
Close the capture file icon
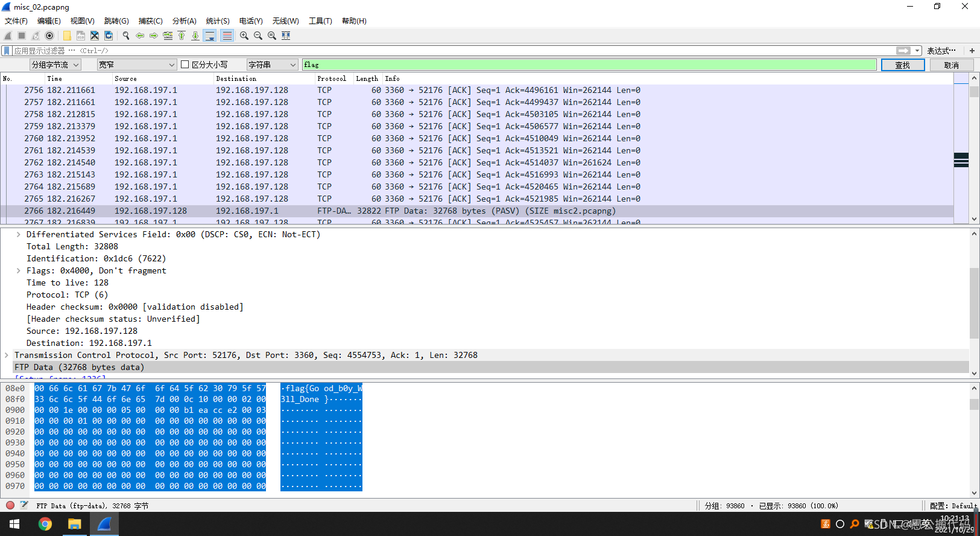click(95, 36)
